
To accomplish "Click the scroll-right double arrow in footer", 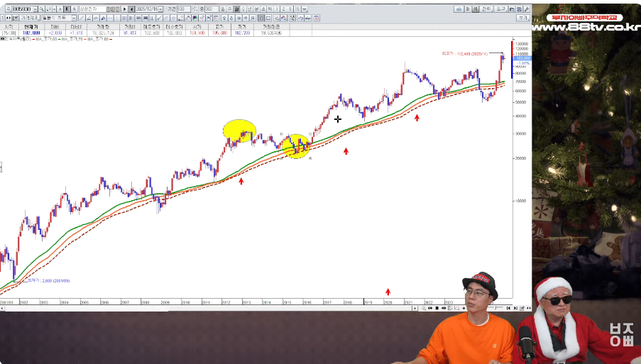I will click(x=444, y=308).
